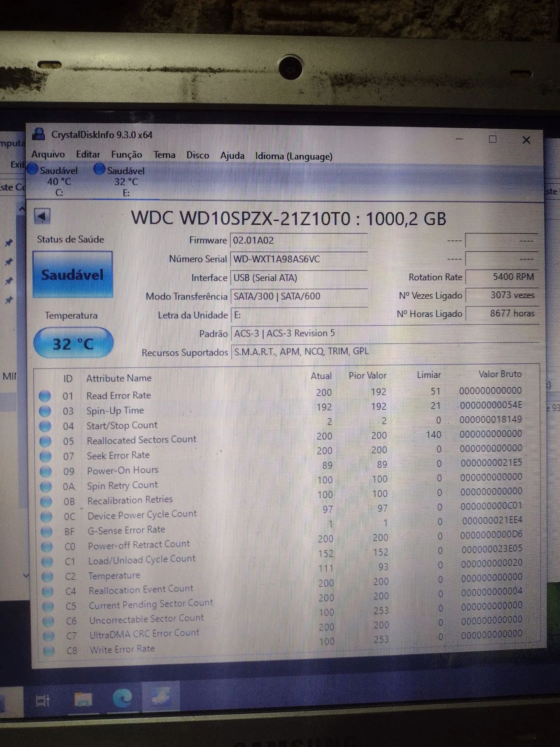Click the status dot for Current Pending Sector Count
This screenshot has height=747, width=560.
click(48, 606)
